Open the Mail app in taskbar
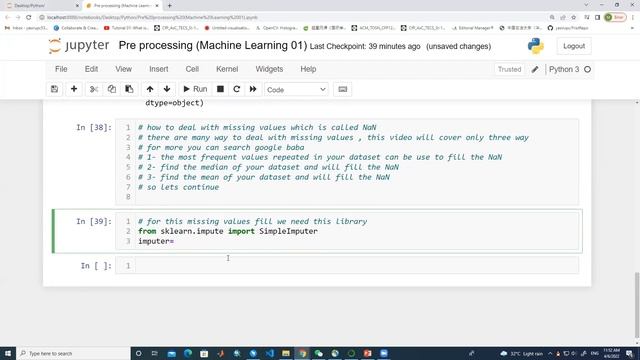The width and height of the screenshot is (640, 360). (171, 353)
